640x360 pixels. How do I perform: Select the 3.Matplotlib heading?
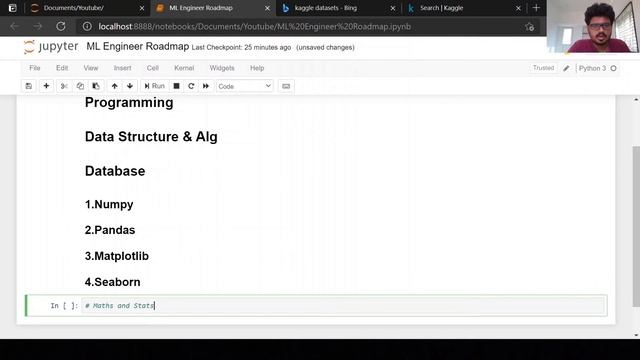[x=117, y=256]
